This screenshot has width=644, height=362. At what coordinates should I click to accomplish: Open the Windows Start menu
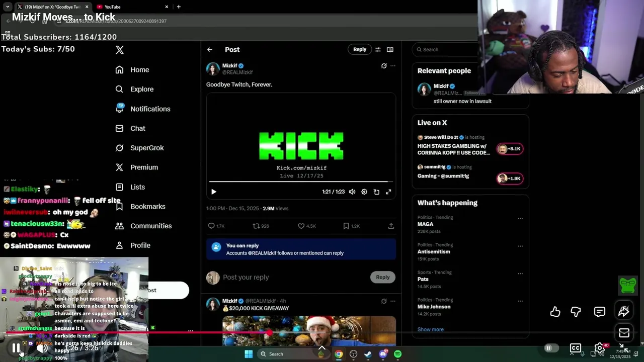pos(249,354)
